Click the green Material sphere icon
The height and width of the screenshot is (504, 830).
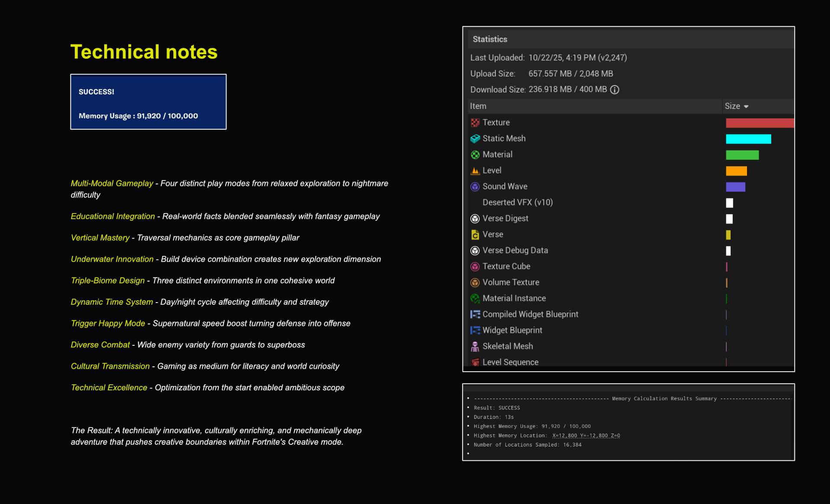[x=475, y=155]
